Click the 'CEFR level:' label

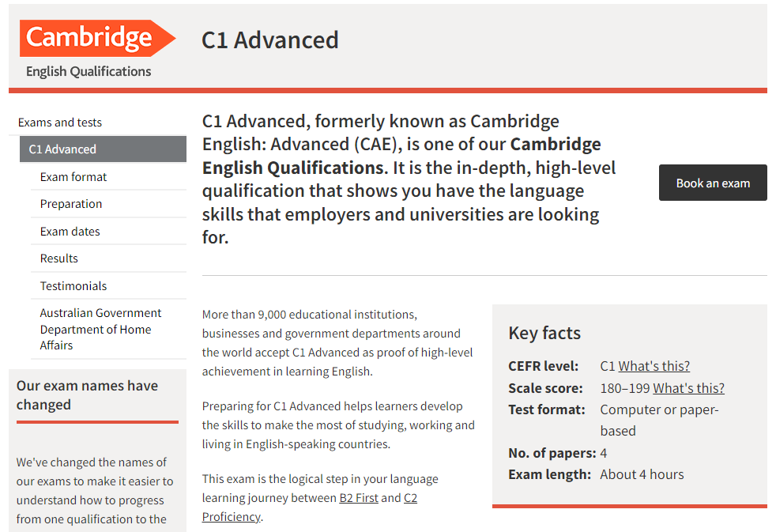(543, 366)
